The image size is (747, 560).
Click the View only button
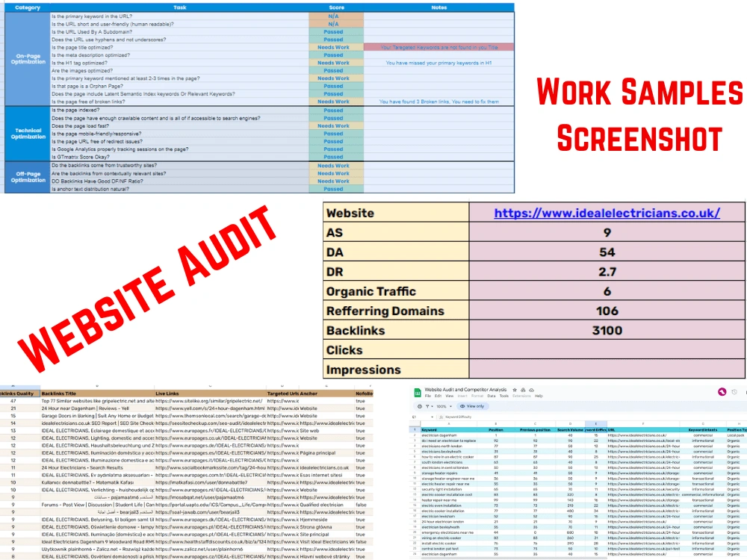pyautogui.click(x=473, y=406)
